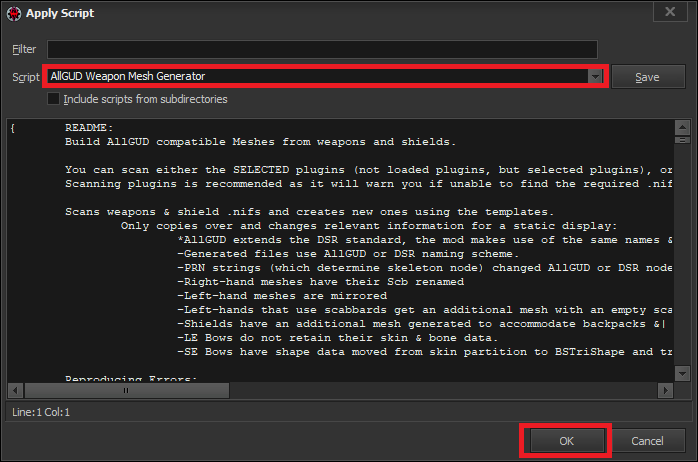Click the line '-SE Bows have shape data'
This screenshot has width=698, height=462.
click(x=425, y=352)
